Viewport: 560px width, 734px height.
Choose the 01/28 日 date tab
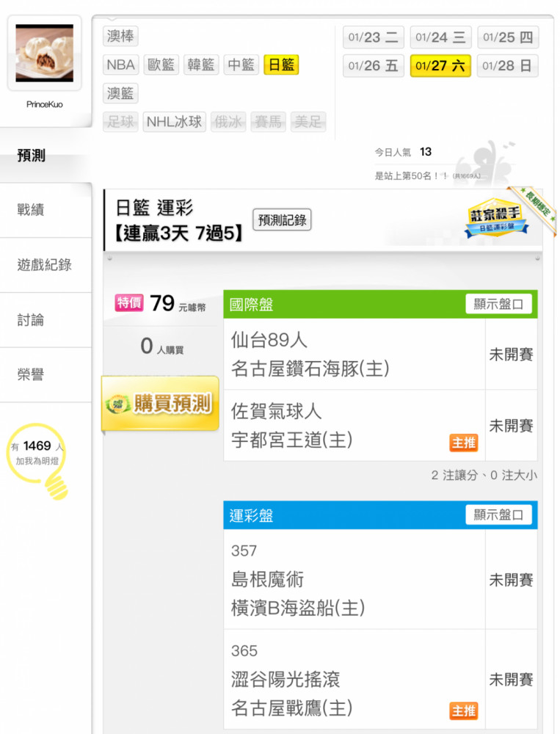[x=508, y=65]
